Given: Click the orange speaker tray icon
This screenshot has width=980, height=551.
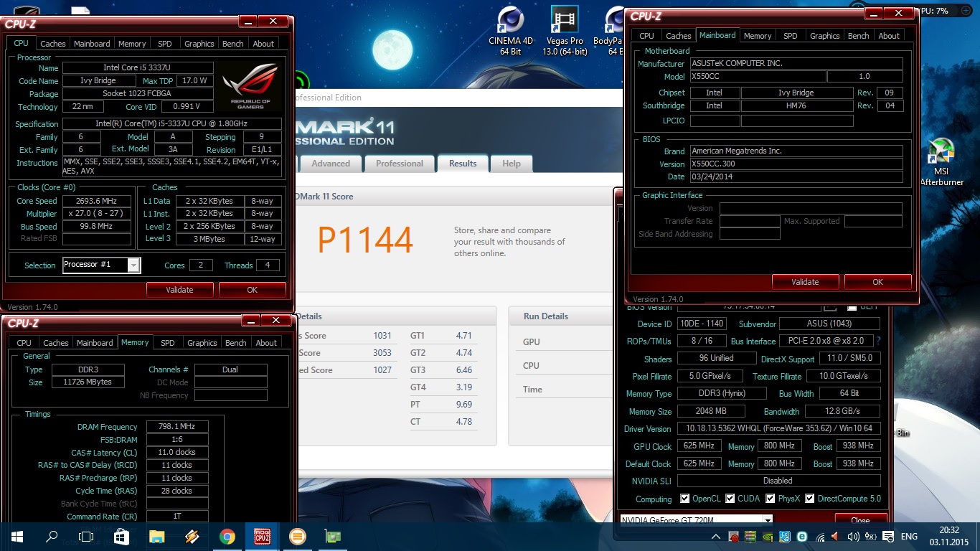Looking at the screenshot, I should pos(834,537).
